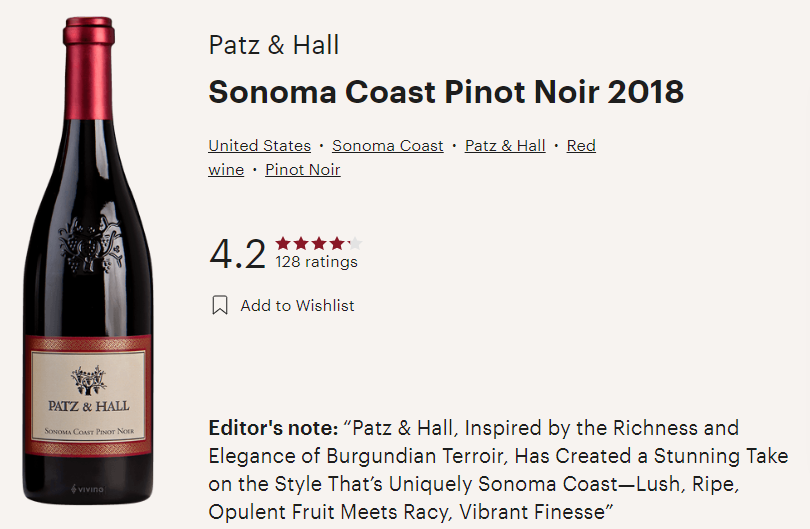
Task: Click the Vivino watermark logo
Action: pos(89,489)
